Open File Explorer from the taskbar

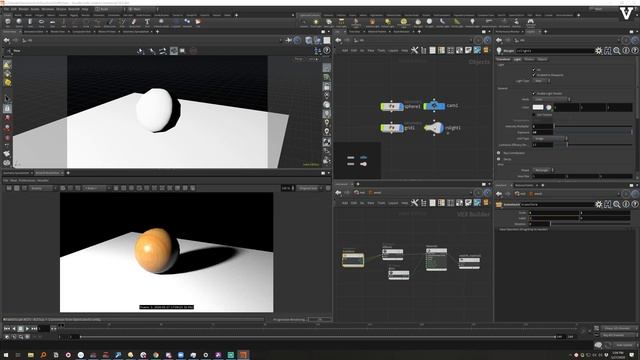31,355
